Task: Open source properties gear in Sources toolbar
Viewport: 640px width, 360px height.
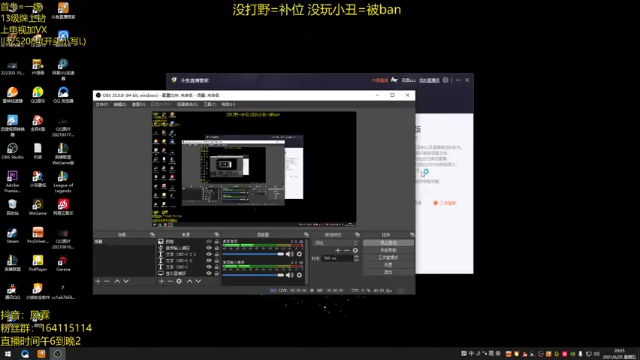Action: click(x=179, y=281)
